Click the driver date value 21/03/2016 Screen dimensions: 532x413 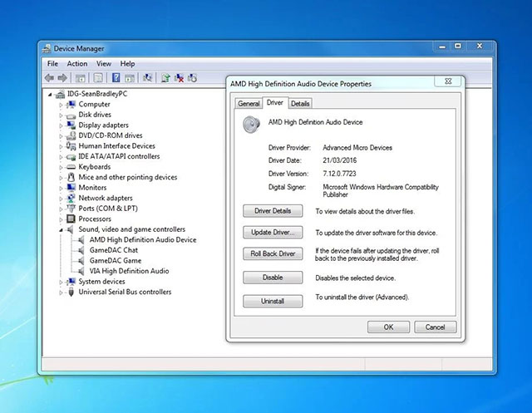[x=340, y=160]
